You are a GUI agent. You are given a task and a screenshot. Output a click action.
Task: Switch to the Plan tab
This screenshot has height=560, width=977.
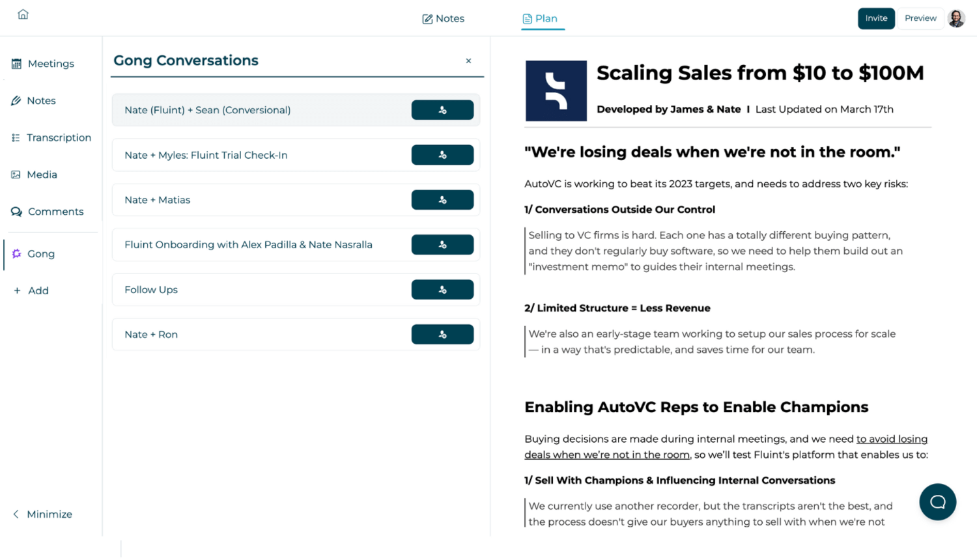(x=541, y=19)
